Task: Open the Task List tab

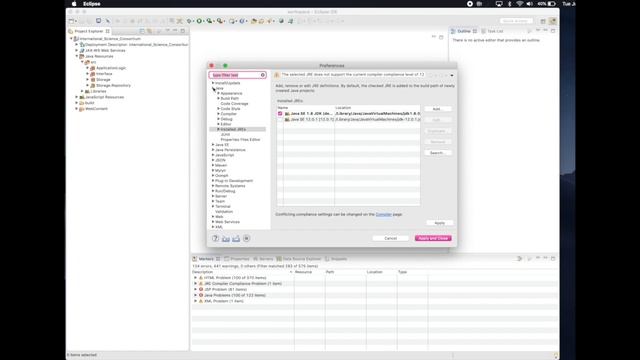Action: 492,31
